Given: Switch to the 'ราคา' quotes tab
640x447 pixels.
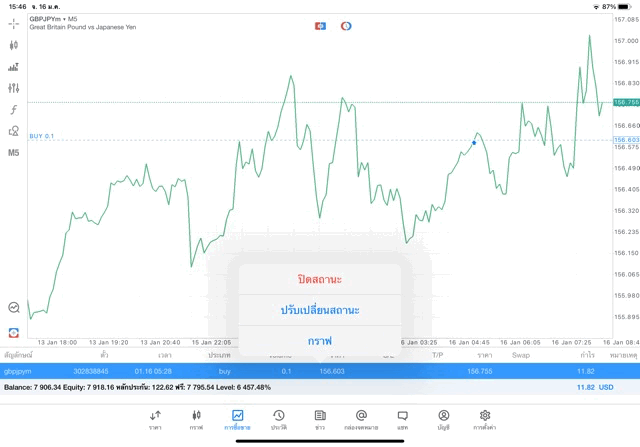Looking at the screenshot, I should [155, 419].
